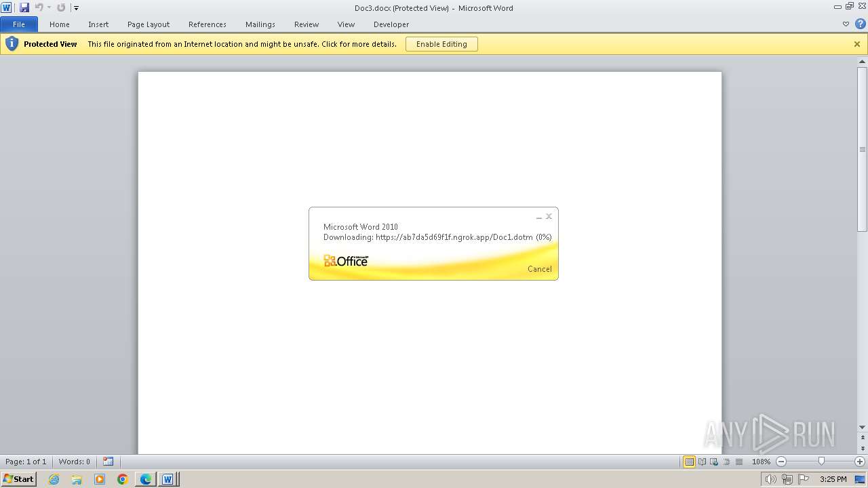Open Word Help question mark icon

(860, 24)
